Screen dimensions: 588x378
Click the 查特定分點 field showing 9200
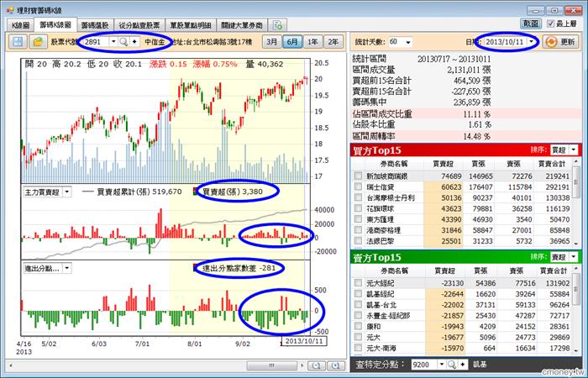pos(424,364)
